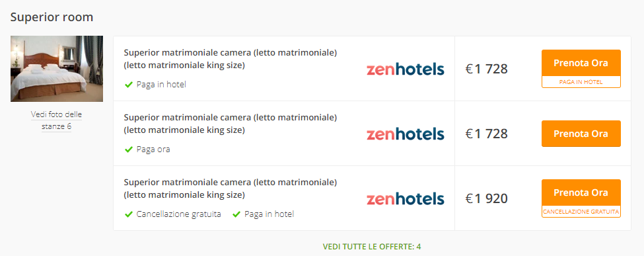
Task: Click the zenhotels logo in €1 920 offer
Action: (x=405, y=198)
